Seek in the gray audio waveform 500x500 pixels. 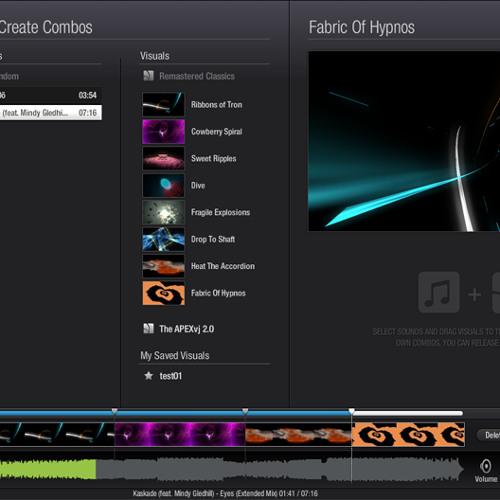click(279, 469)
